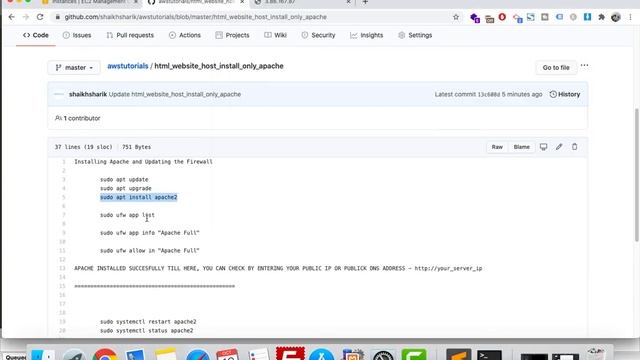The image size is (640, 360).
Task: Open the red Opera-style extension icon
Action: pyautogui.click(x=502, y=17)
